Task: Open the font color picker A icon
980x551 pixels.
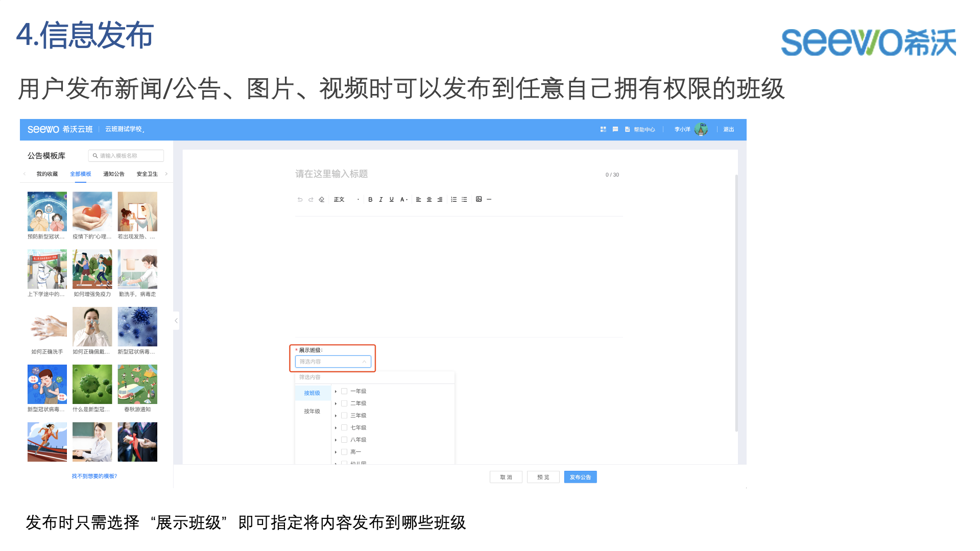Action: tap(403, 199)
